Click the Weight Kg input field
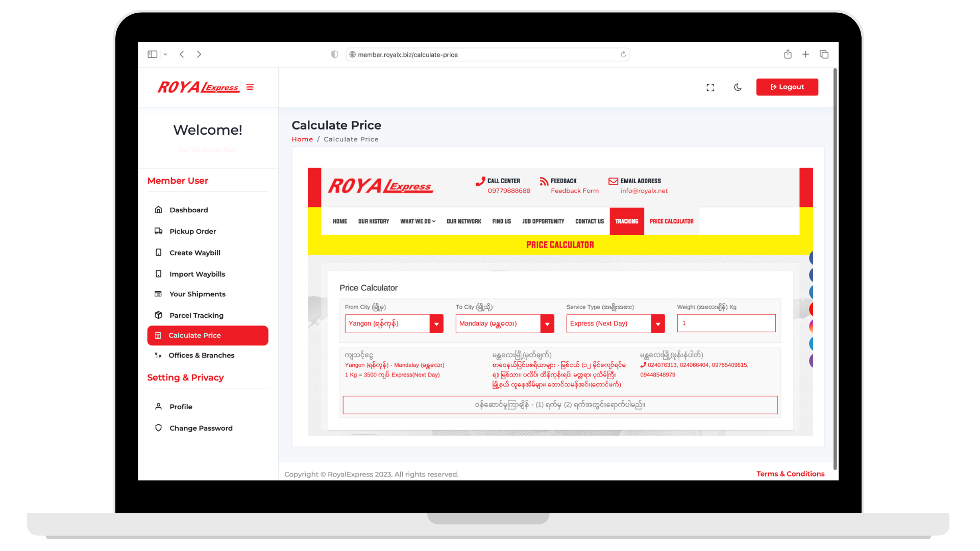Screen dimensions: 980x551 pyautogui.click(x=726, y=323)
